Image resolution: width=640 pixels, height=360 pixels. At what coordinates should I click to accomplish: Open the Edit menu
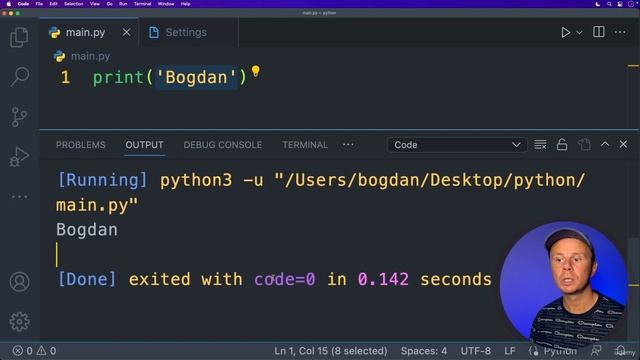(x=53, y=4)
